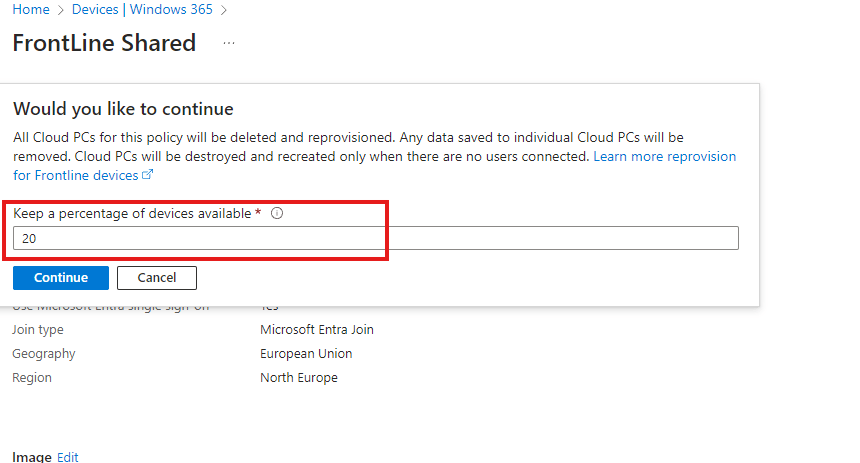This screenshot has width=860, height=463.
Task: Open the Learn more reprovision link
Action: tap(664, 157)
